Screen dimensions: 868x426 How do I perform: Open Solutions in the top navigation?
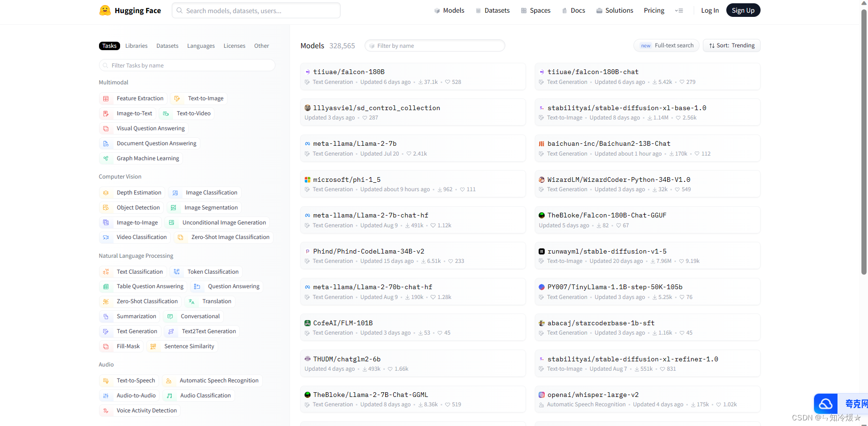pos(615,10)
